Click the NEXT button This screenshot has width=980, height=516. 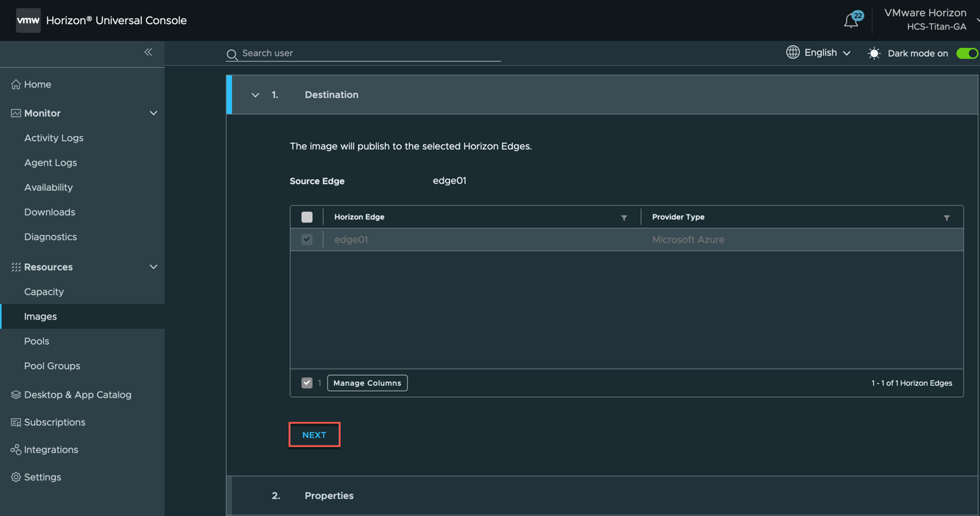(314, 435)
